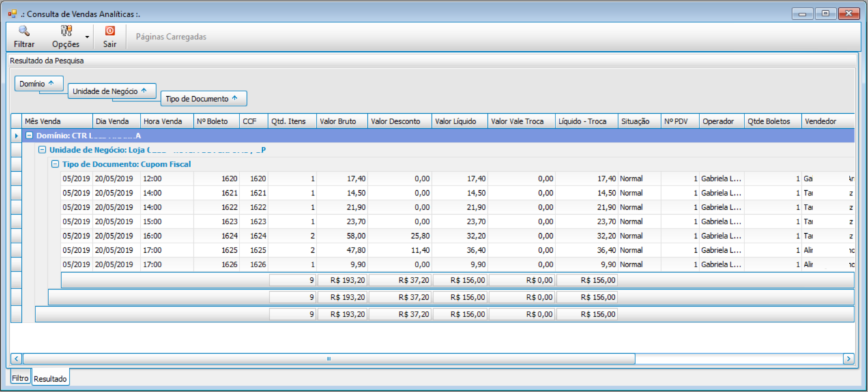Viewport: 868px width, 392px height.
Task: Close the Consulta de Vendas Analíticas window
Action: (849, 13)
